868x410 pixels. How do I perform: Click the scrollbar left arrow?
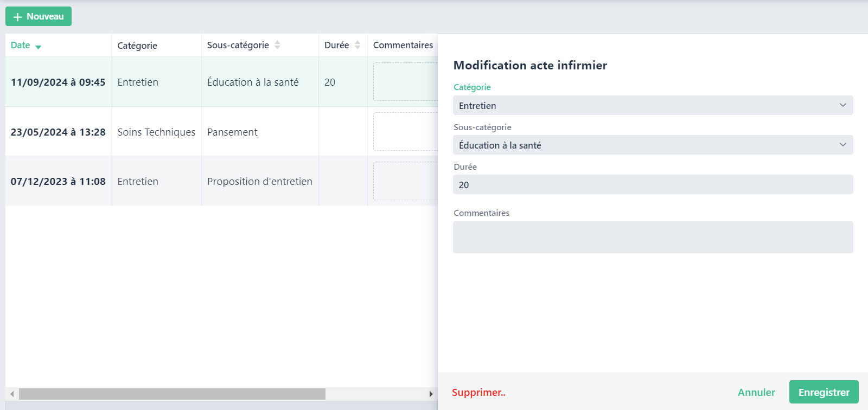12,394
